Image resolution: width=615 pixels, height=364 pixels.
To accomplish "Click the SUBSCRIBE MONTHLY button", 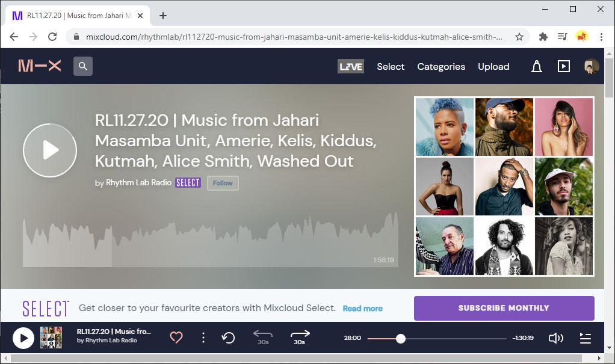I will click(504, 308).
